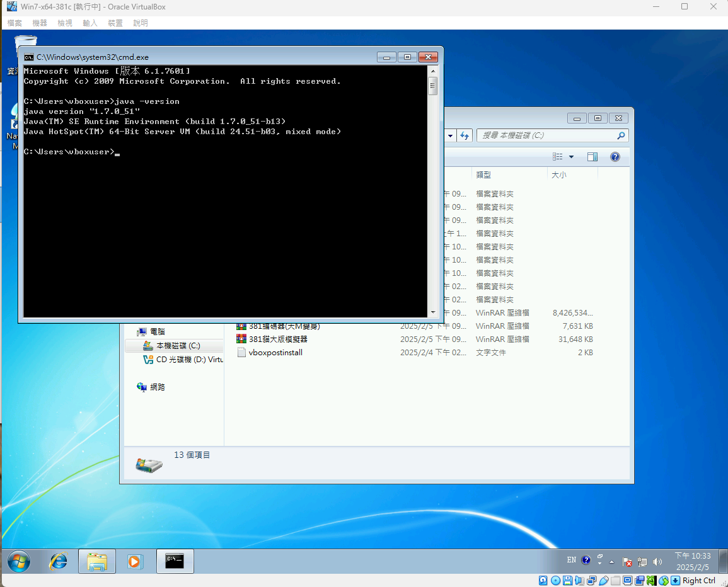
Task: Click the Show Desktop strip on taskbar
Action: click(722, 561)
